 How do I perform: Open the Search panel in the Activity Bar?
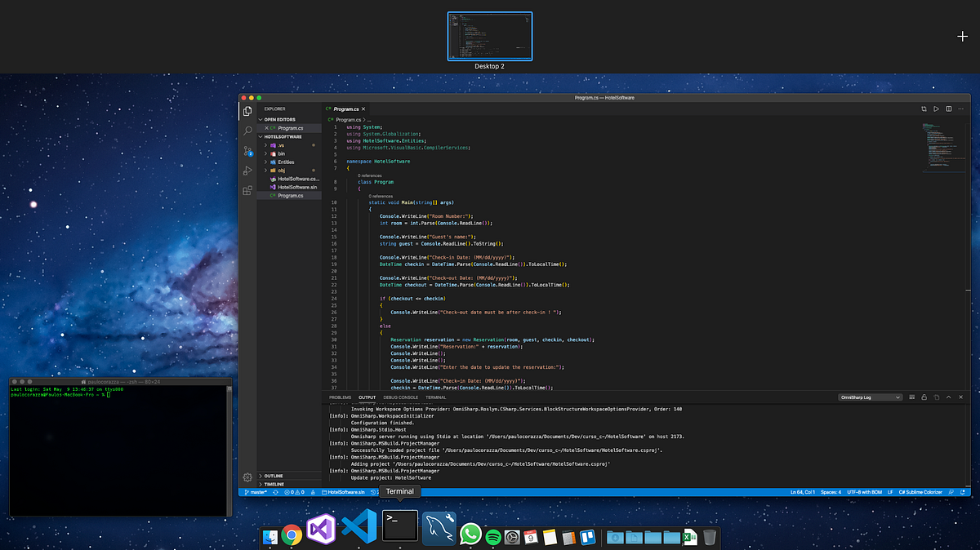pyautogui.click(x=247, y=130)
